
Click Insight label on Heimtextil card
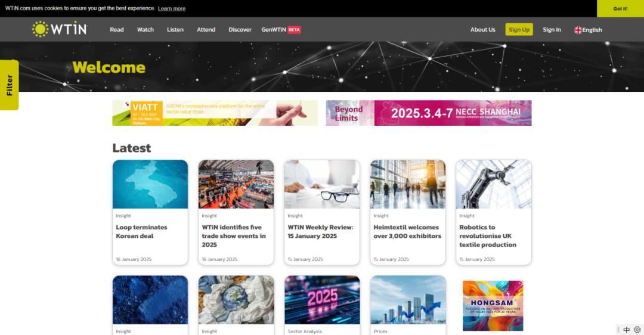[380, 216]
